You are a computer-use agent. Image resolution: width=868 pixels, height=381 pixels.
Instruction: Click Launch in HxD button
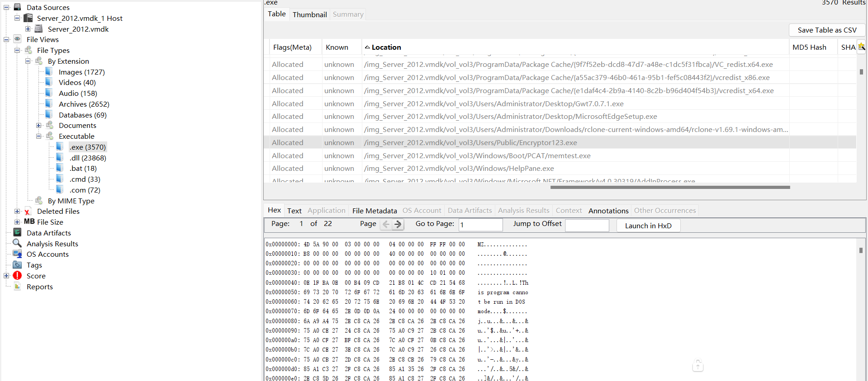pyautogui.click(x=648, y=226)
